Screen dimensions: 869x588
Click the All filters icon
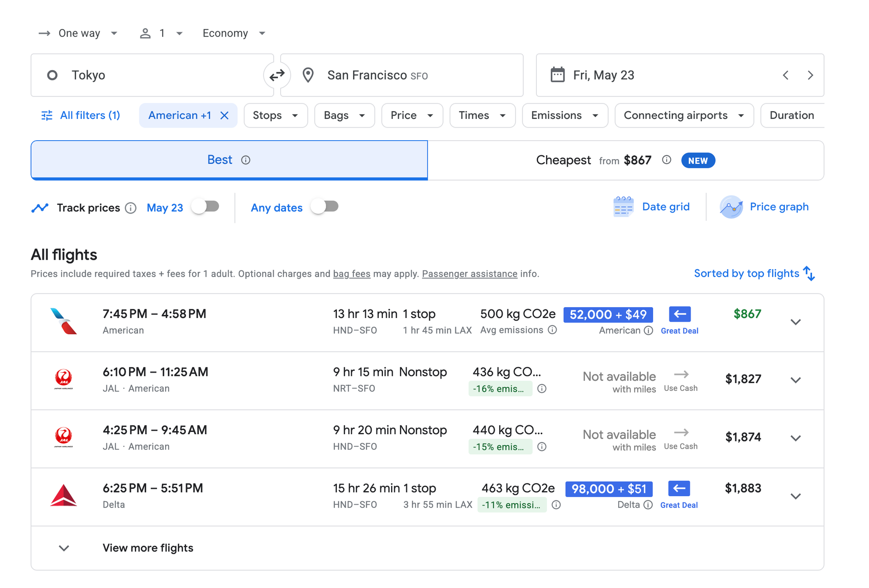(47, 115)
